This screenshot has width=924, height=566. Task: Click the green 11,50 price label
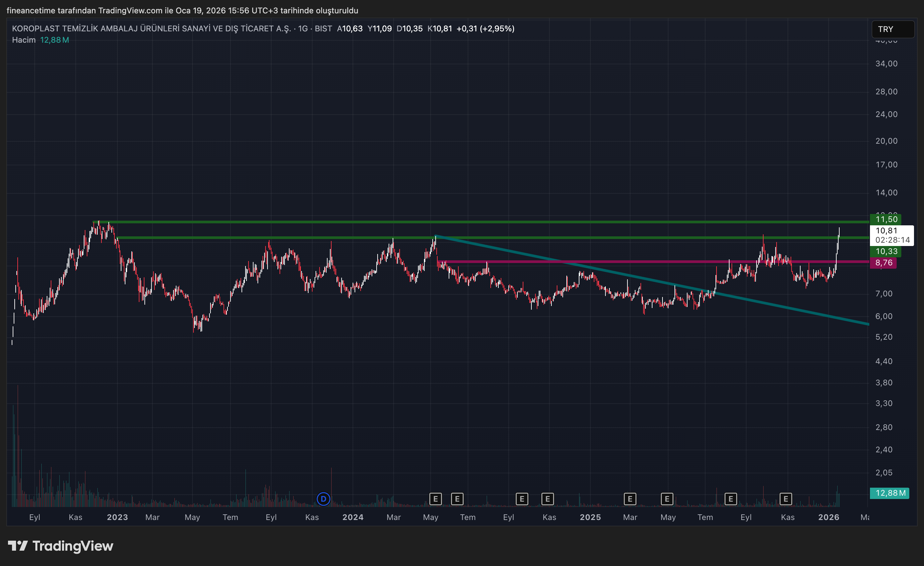(886, 219)
